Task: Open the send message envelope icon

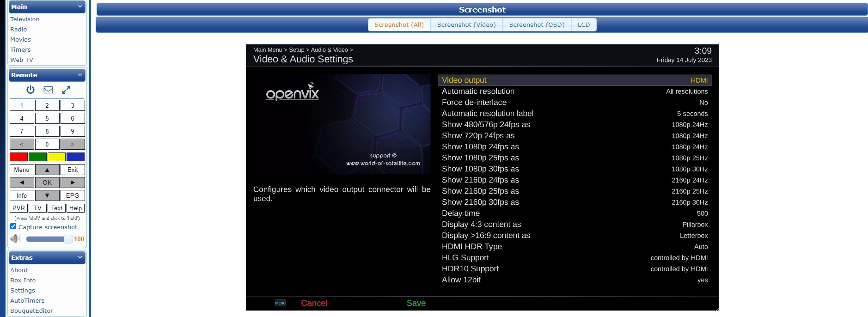Action: (x=48, y=90)
